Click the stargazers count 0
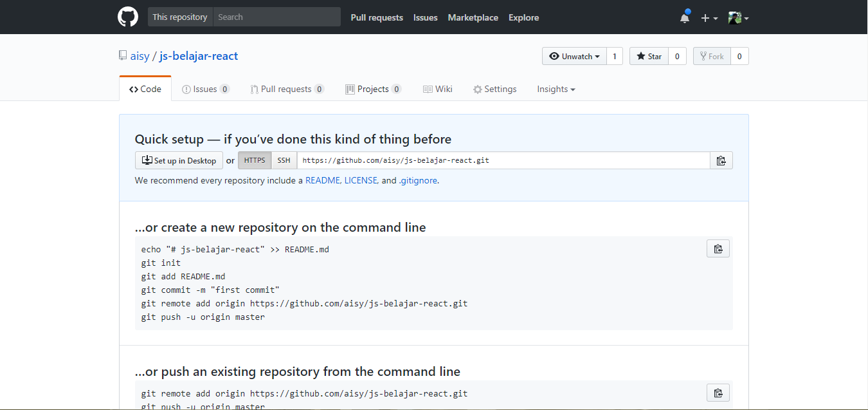 pos(677,57)
